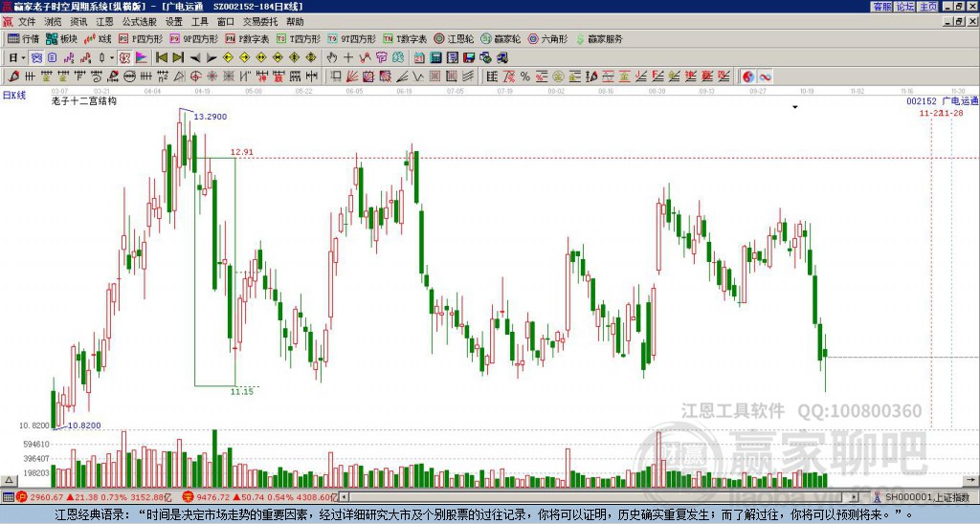This screenshot has height=524, width=980.
Task: Open the 赢家轮 tool
Action: (x=501, y=38)
